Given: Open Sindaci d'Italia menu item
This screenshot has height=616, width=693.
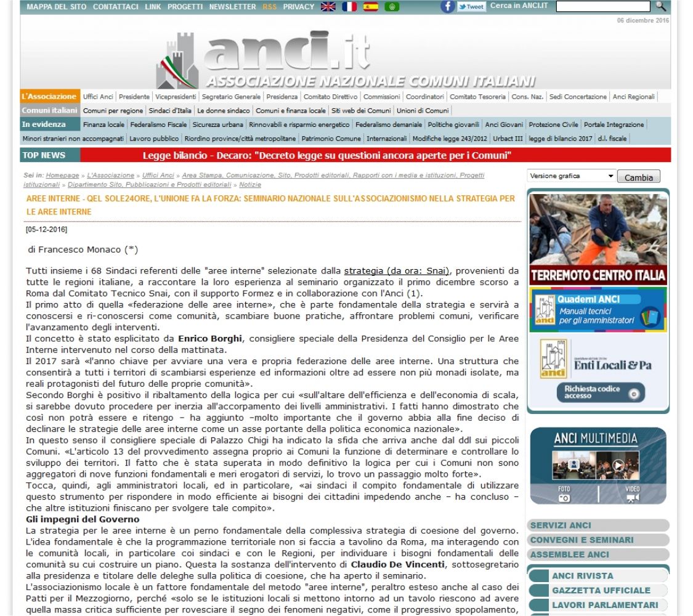Looking at the screenshot, I should [x=170, y=110].
